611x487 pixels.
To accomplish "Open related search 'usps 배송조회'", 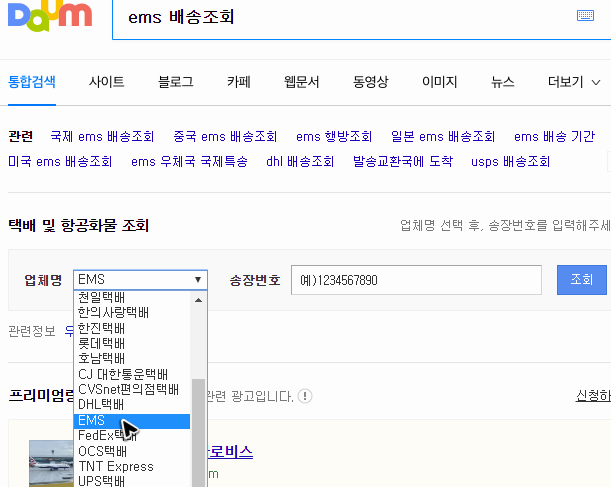I will (510, 161).
